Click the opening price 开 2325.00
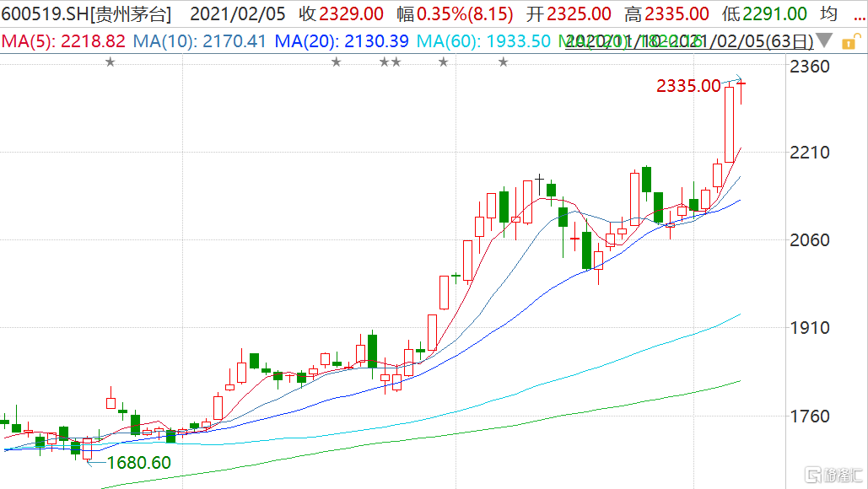The width and height of the screenshot is (868, 489). pyautogui.click(x=569, y=13)
